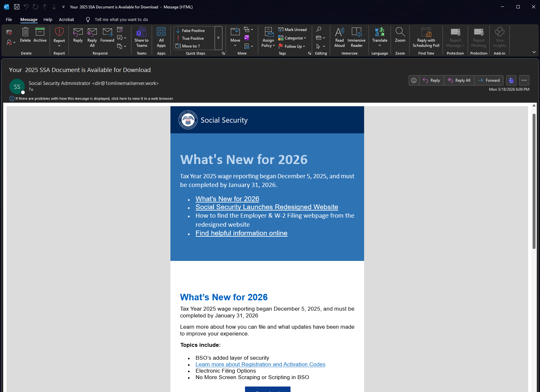Viewport: 540px width, 392px height.
Task: Click the scrollbar up arrow
Action: 534,106
